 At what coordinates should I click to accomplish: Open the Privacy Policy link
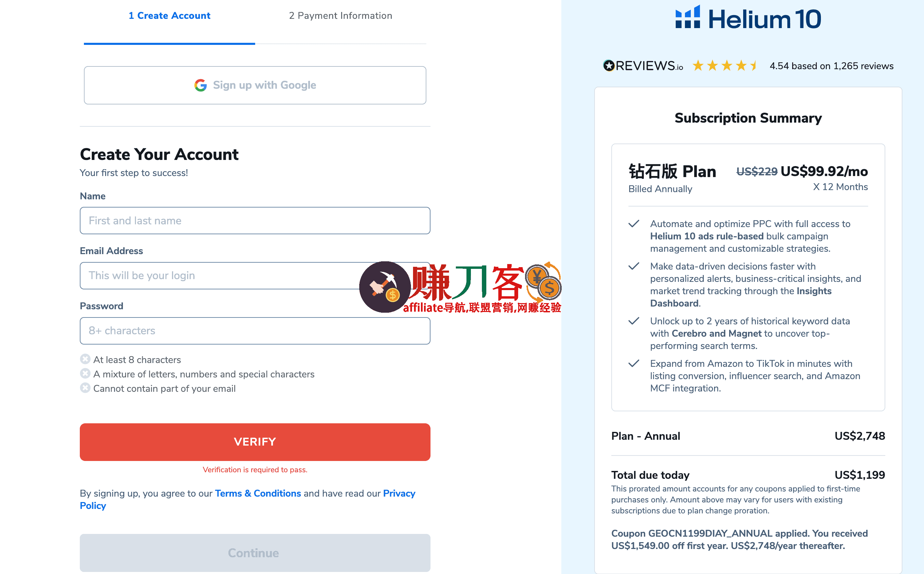248,499
